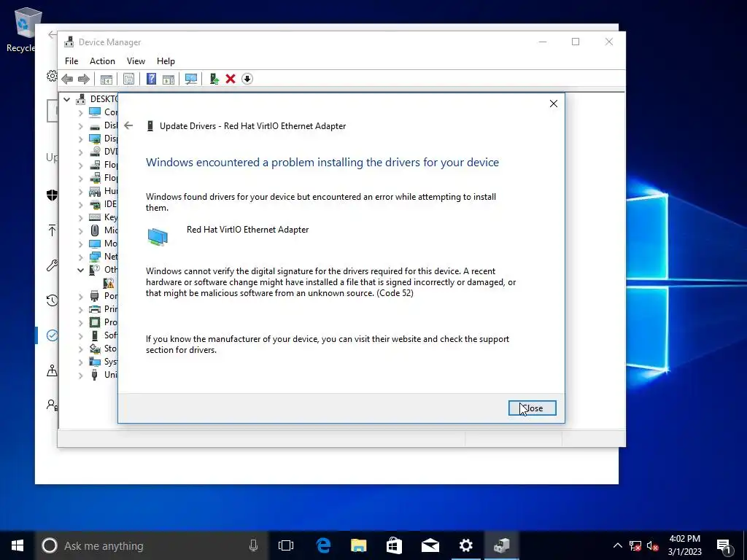Select the Human Interface Devices (Hu...) icon
This screenshot has width=747, height=560.
95,192
